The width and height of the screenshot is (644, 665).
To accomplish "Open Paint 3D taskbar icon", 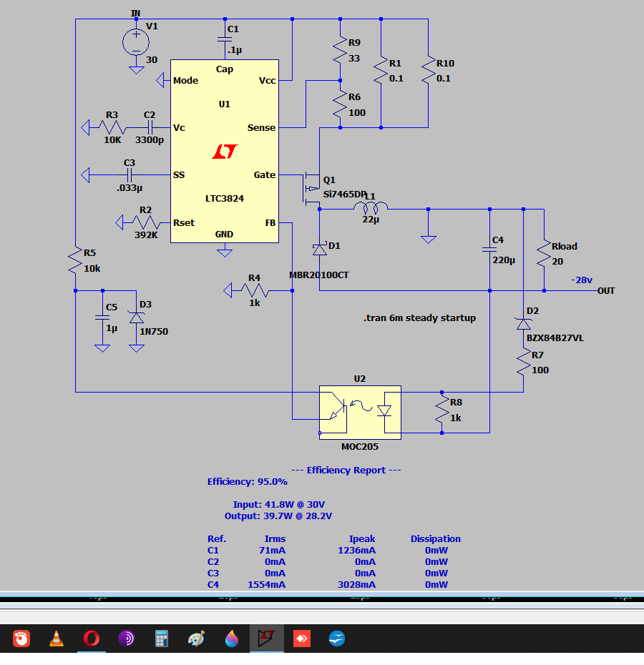I will point(231,639).
